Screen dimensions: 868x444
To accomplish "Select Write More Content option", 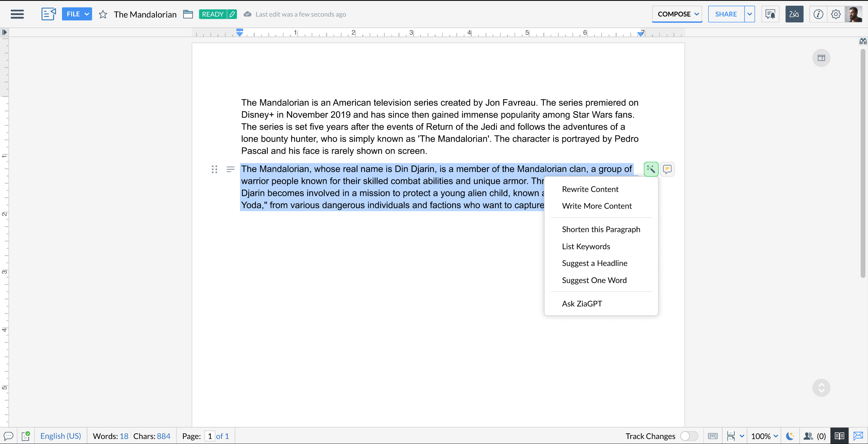I will [x=597, y=206].
